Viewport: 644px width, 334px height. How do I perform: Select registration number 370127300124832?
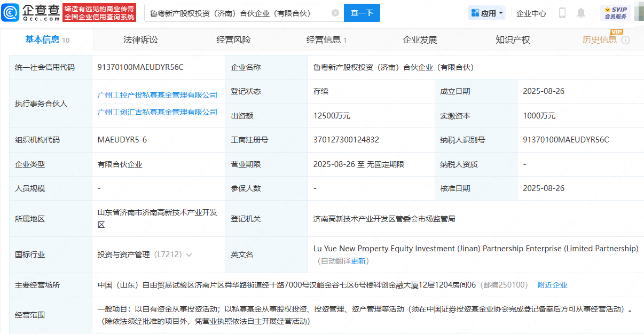(346, 140)
